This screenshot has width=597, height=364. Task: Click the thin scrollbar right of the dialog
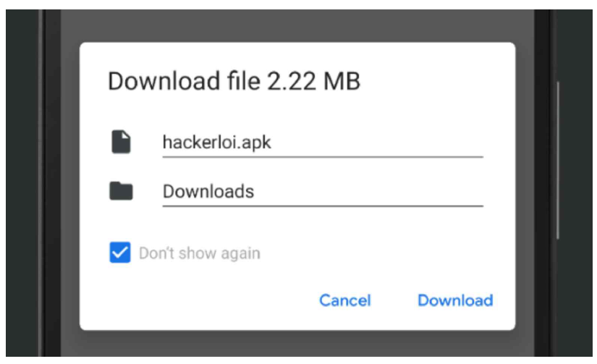tap(558, 159)
